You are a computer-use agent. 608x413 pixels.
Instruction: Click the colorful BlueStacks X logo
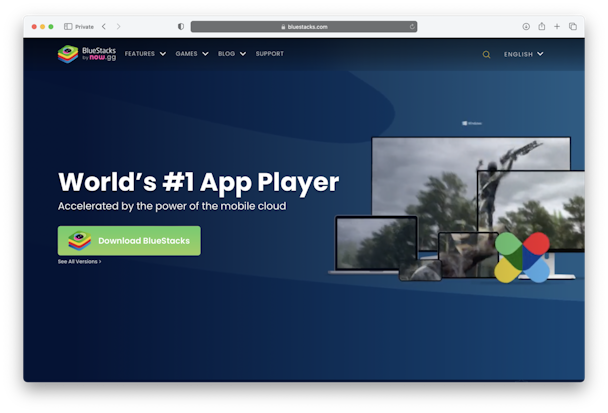(x=522, y=257)
